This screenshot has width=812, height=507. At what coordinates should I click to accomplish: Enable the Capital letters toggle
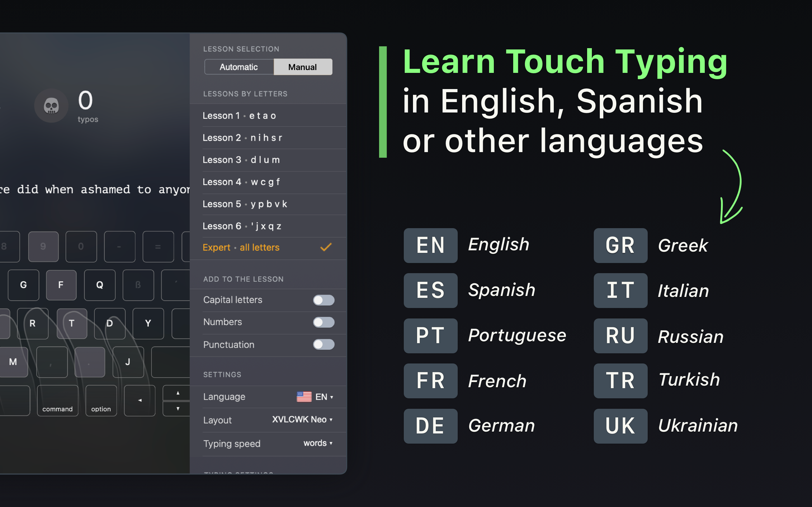point(323,300)
